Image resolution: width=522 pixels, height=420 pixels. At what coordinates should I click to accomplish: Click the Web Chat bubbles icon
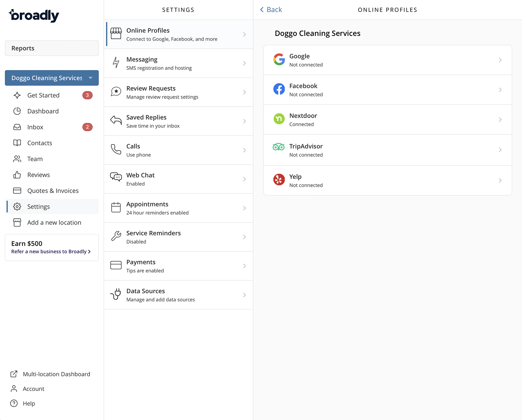coord(116,177)
